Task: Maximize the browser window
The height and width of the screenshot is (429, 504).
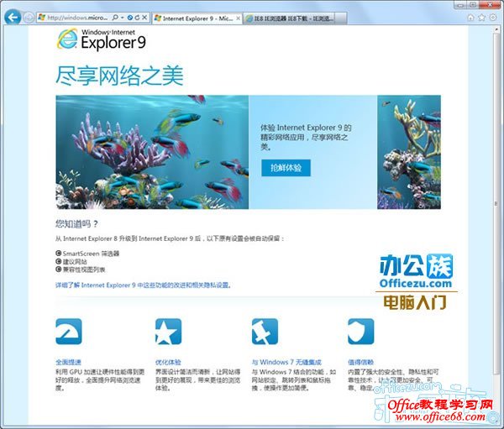Action: [473, 5]
